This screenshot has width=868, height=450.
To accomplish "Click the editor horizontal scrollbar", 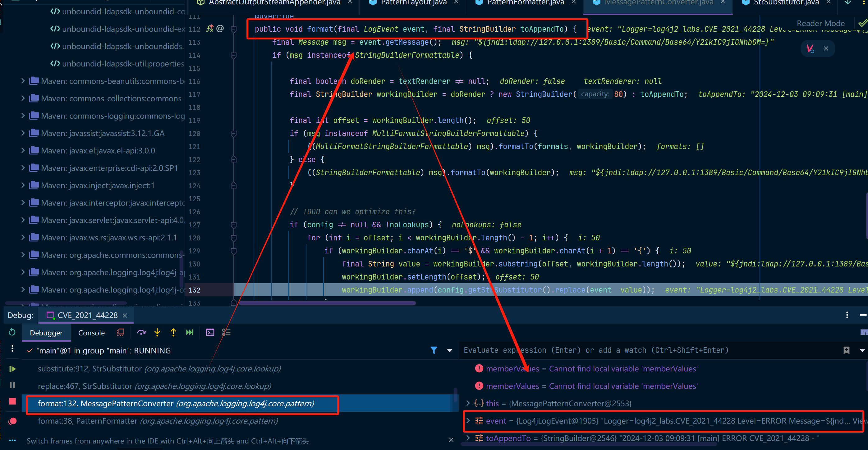I will pos(327,303).
